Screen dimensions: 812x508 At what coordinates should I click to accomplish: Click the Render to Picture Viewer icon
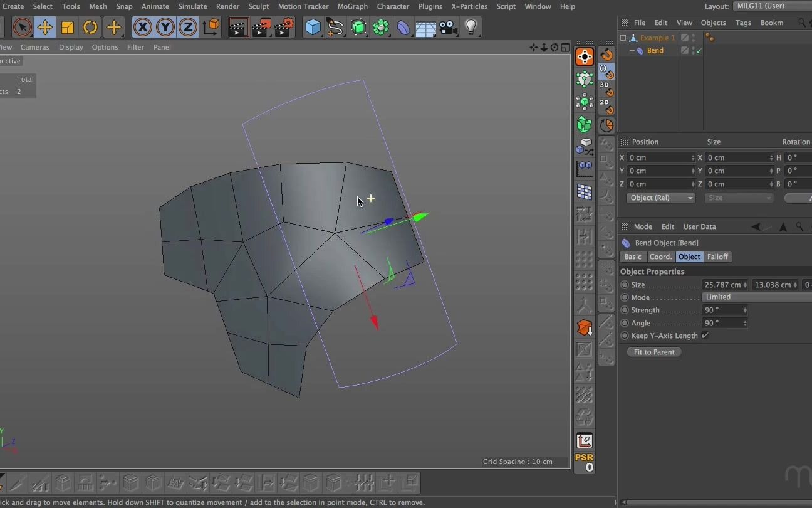point(261,27)
